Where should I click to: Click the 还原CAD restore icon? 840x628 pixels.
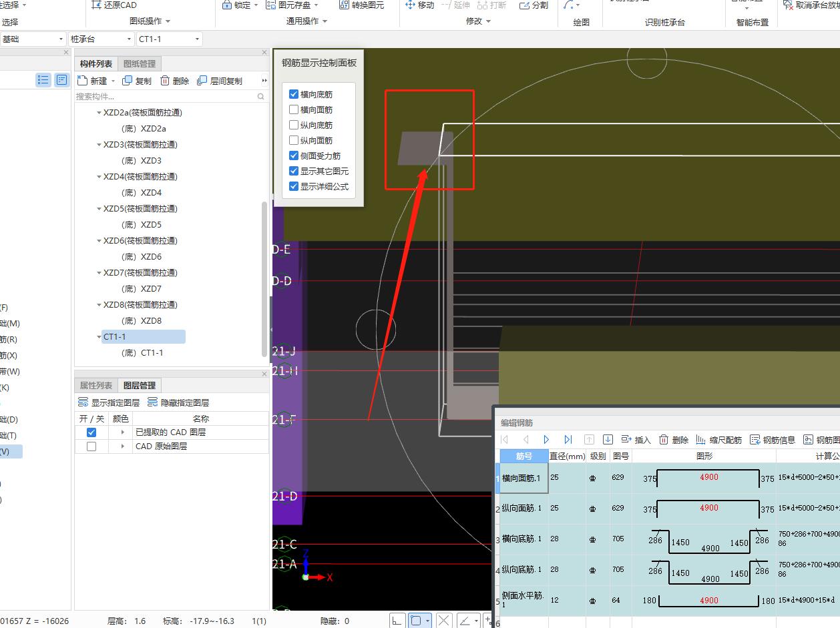96,5
